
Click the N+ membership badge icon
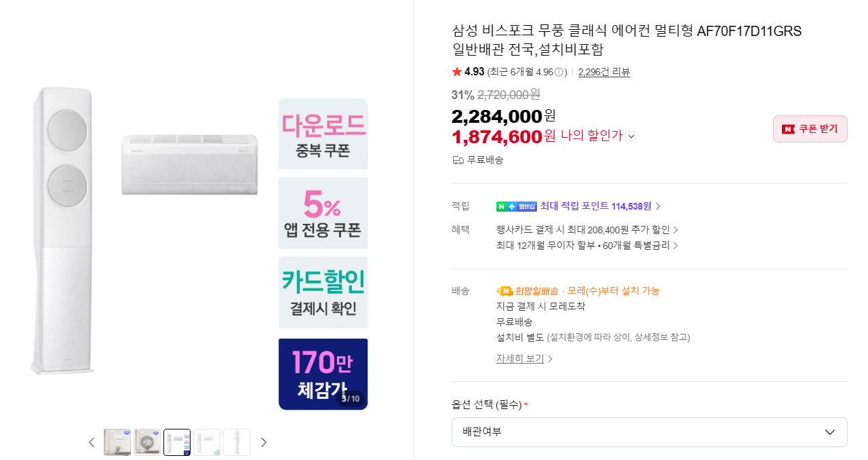pos(516,206)
